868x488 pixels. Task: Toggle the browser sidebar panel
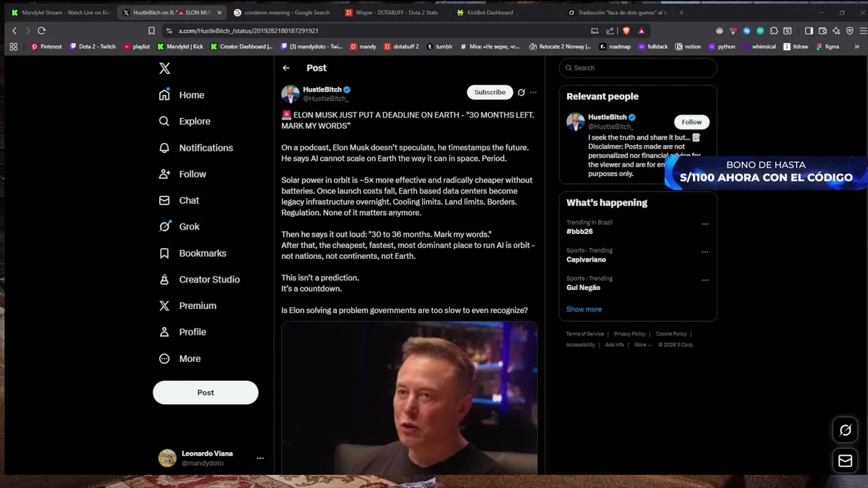pyautogui.click(x=809, y=30)
